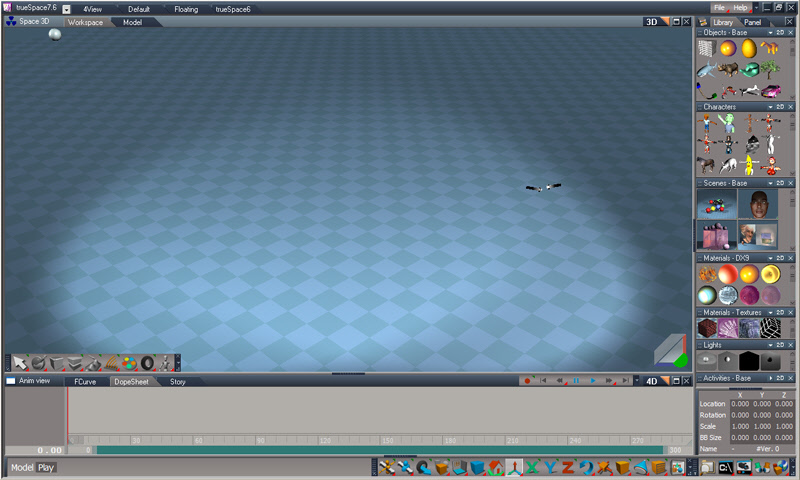Select the arrow Object tool
This screenshot has height=480, width=800.
tap(19, 362)
